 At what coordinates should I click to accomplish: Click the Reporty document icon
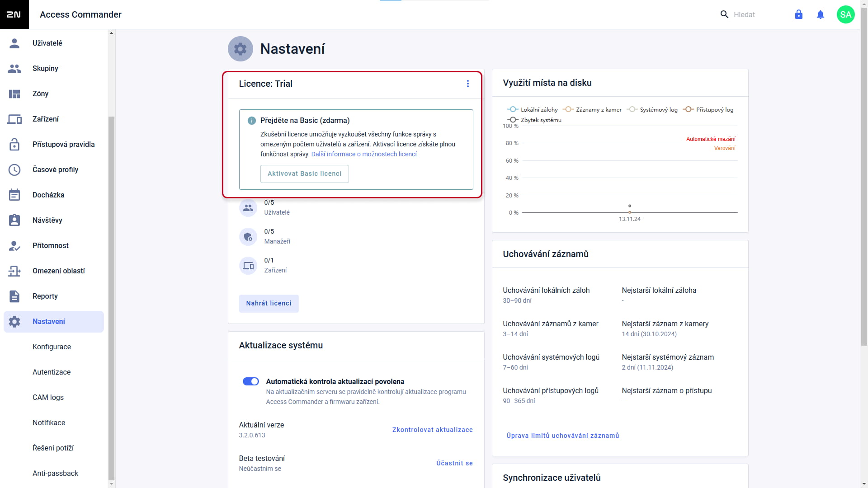point(14,296)
